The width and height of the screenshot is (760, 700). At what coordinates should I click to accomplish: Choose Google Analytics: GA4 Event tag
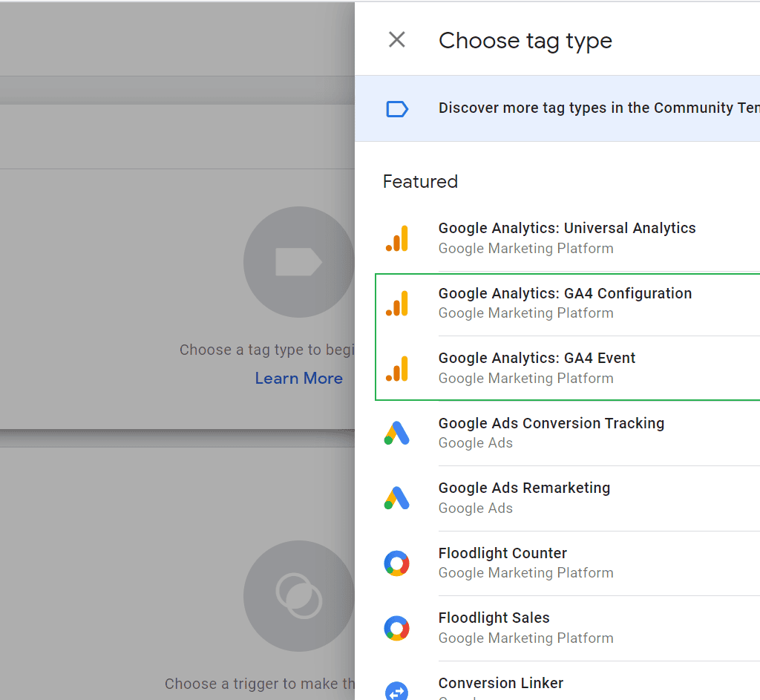click(x=537, y=359)
